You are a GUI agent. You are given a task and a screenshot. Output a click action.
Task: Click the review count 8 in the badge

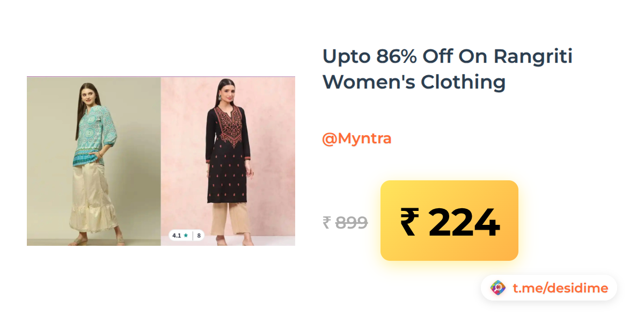tap(199, 235)
